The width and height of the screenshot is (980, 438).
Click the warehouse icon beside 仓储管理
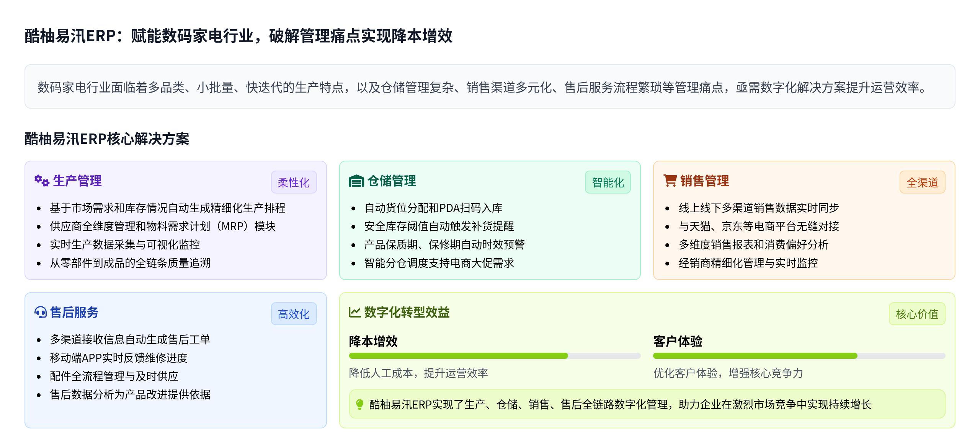pyautogui.click(x=356, y=181)
